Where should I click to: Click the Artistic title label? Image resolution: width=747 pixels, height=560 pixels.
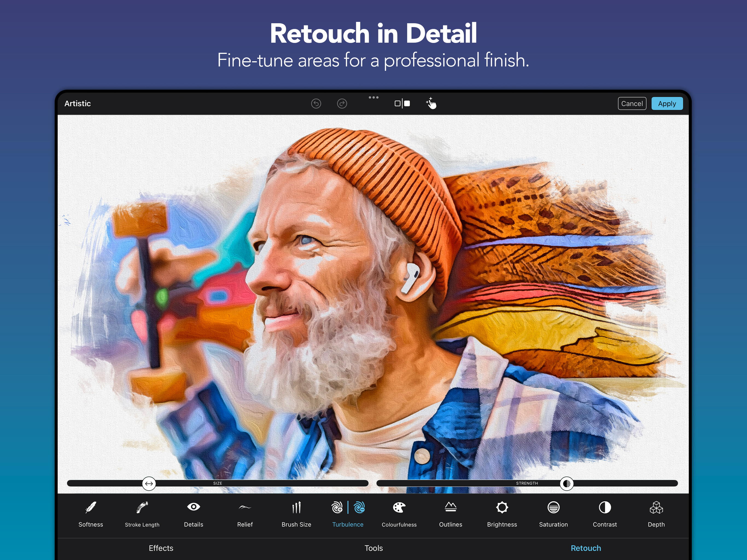[x=78, y=103]
